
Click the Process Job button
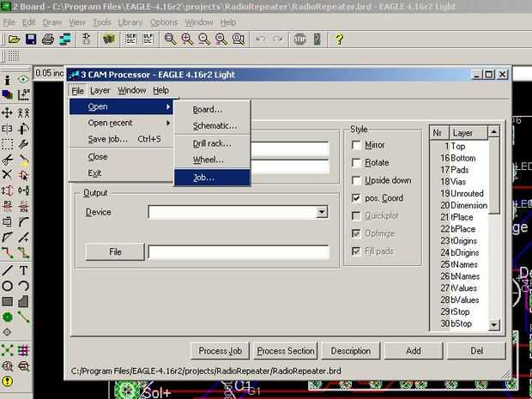pyautogui.click(x=220, y=351)
